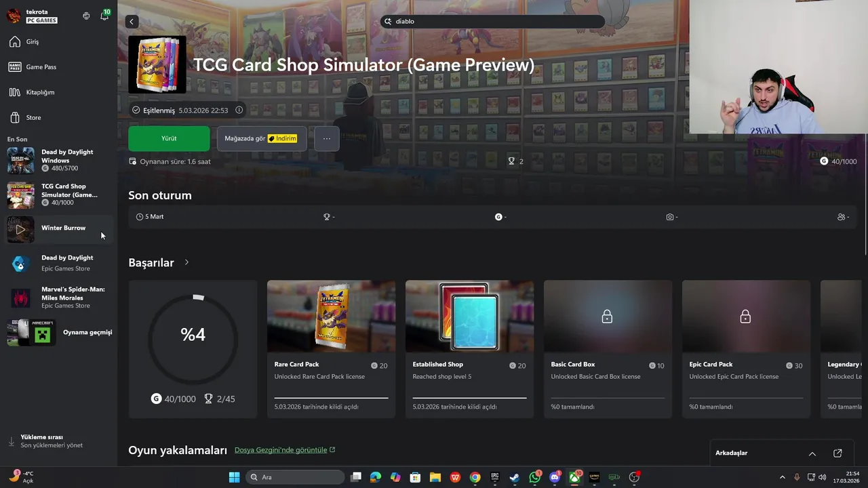Open Mağazada gör store link
The image size is (868, 488).
(262, 138)
